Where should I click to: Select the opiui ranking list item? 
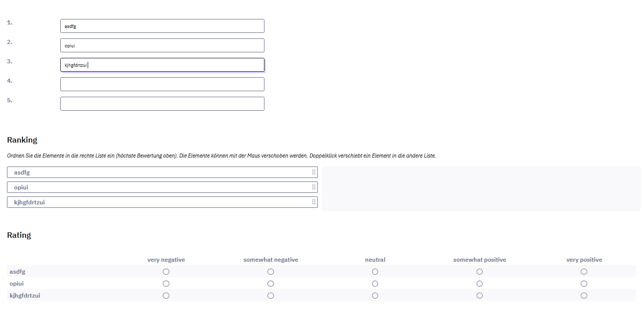[162, 187]
